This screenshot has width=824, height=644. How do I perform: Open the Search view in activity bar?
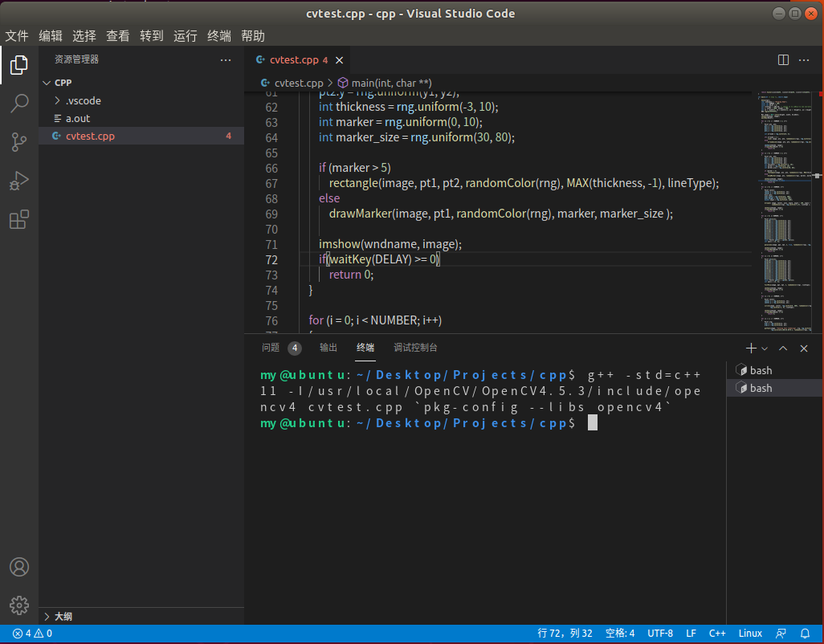19,104
